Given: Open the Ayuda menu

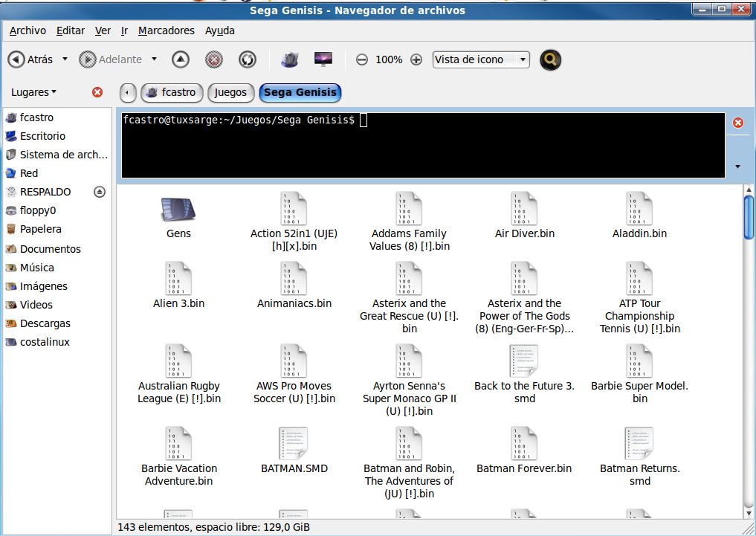Looking at the screenshot, I should pyautogui.click(x=220, y=30).
